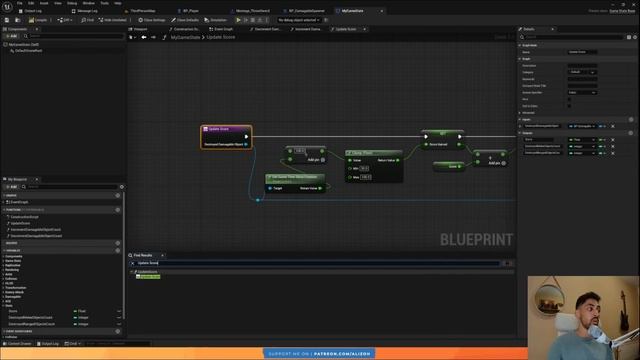Viewport: 640px width, 360px height.
Task: Open Class Settings
Action: coord(152,20)
